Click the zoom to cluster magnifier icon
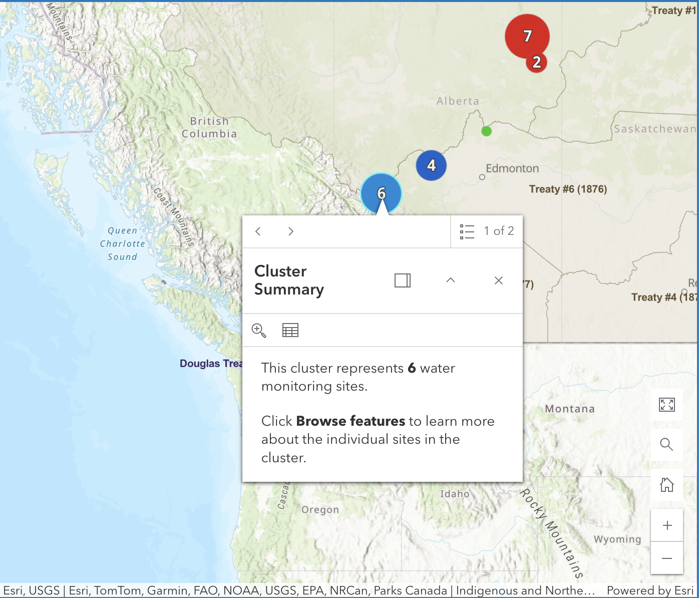The height and width of the screenshot is (598, 700). [259, 330]
